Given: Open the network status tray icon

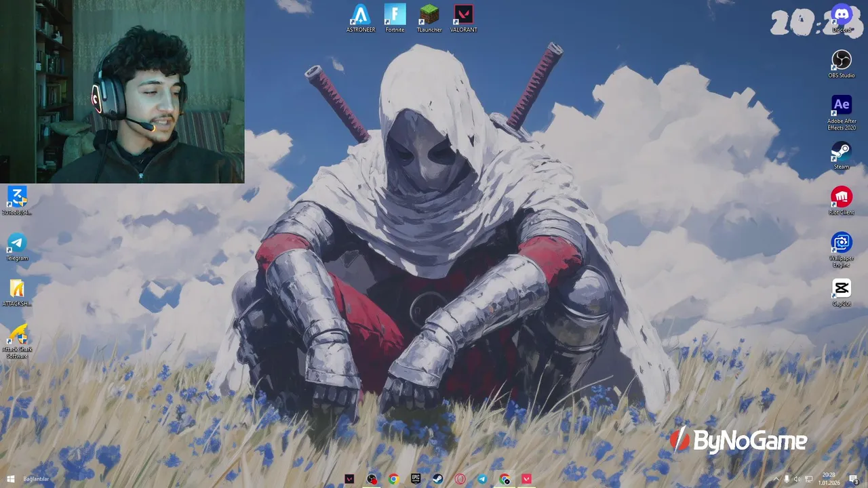Looking at the screenshot, I should coord(808,479).
